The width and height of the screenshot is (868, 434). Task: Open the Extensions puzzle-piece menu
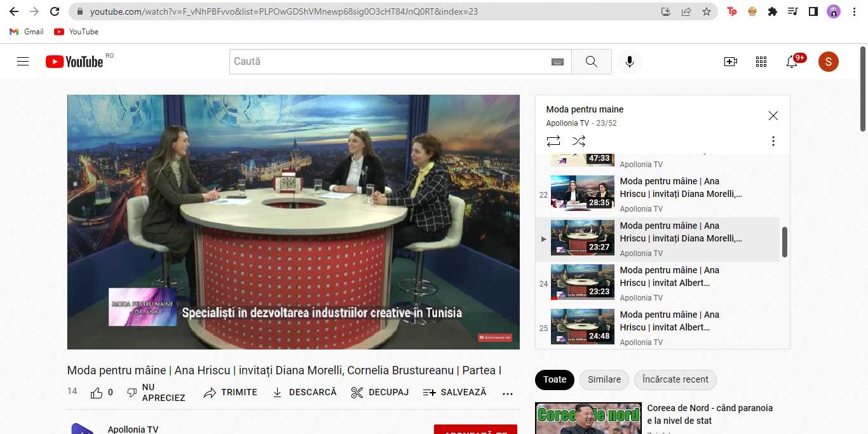click(x=773, y=11)
